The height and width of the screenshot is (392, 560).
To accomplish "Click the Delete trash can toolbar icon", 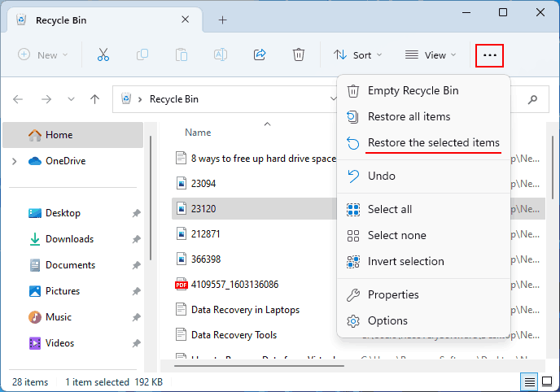I will 299,55.
